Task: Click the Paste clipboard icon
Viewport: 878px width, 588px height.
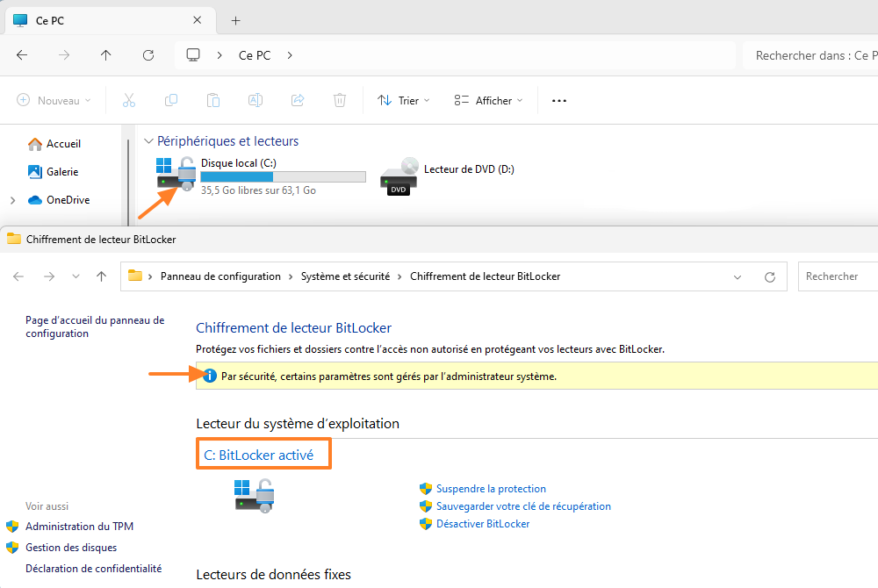Action: 213,101
